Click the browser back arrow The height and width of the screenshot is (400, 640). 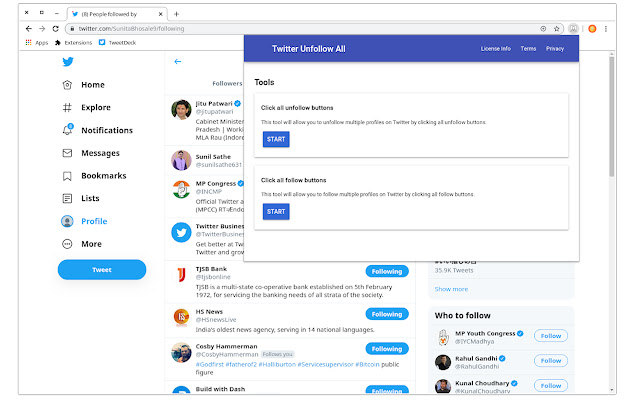click(28, 29)
